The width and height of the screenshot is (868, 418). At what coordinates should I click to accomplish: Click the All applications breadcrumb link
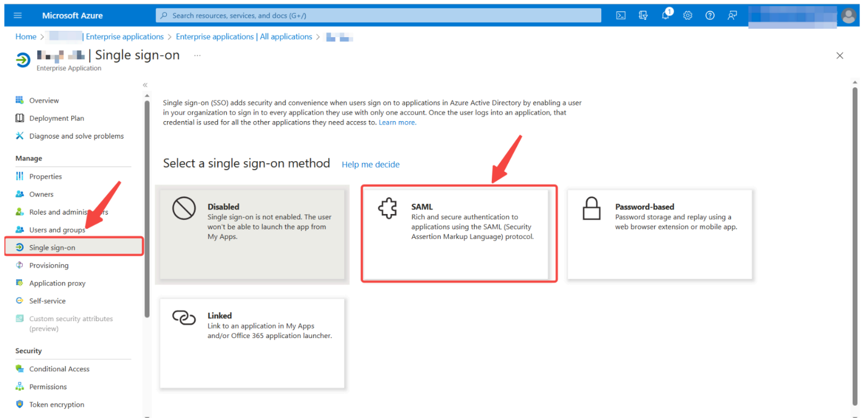pyautogui.click(x=244, y=37)
